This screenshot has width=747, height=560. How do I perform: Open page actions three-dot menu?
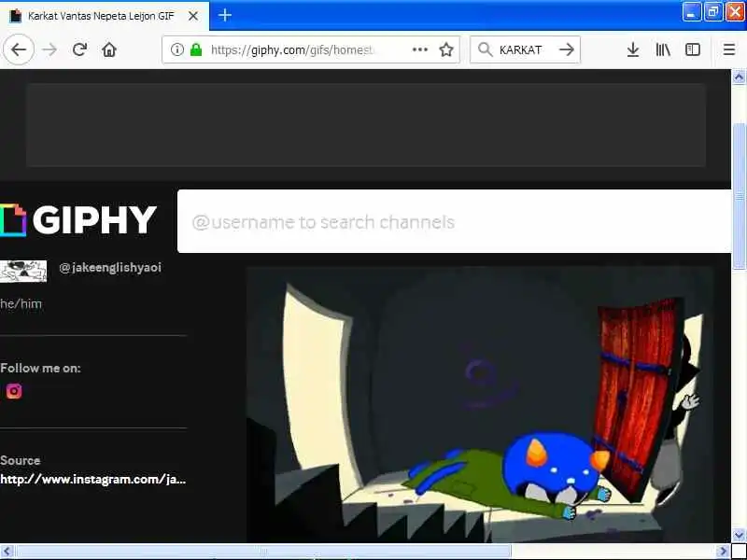[x=419, y=49]
